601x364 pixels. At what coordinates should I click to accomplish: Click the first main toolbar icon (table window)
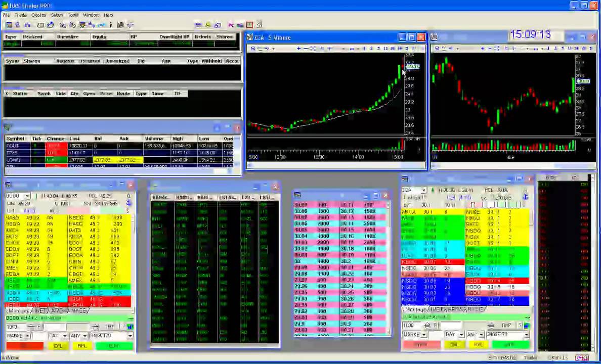pos(9,25)
